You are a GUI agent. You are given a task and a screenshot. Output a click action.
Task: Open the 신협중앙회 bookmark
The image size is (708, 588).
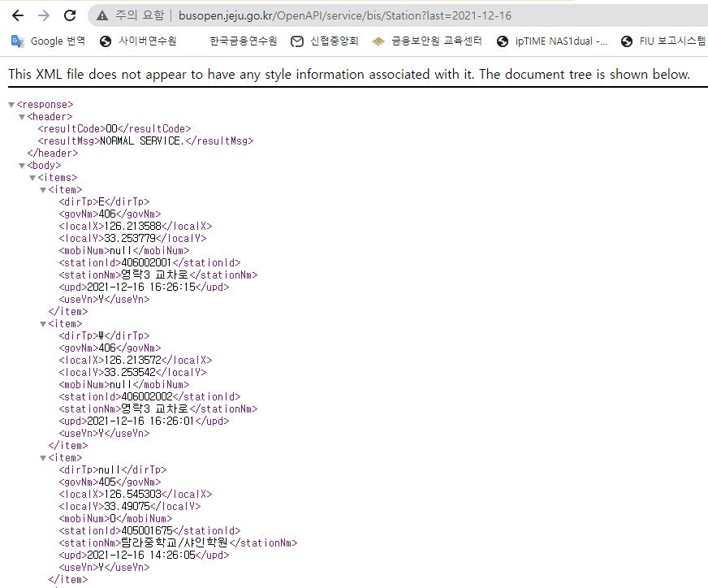point(324,41)
